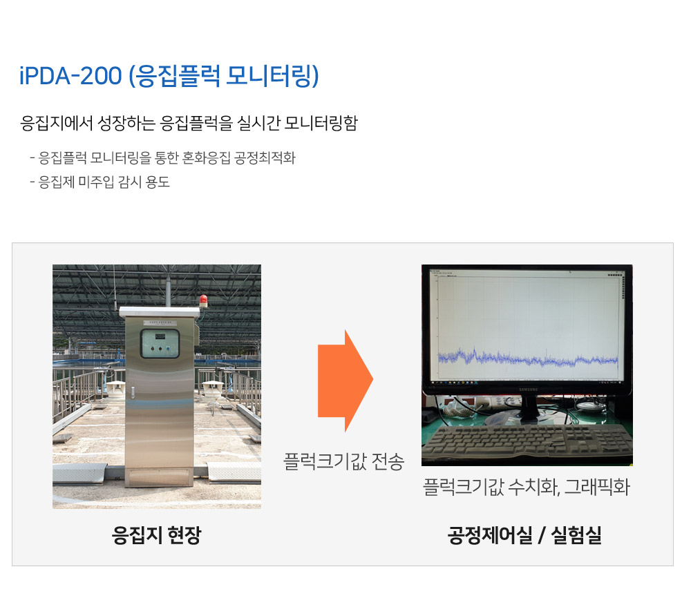Click the orange right-pointing arrow
Viewport: 691px width, 616px height.
[345, 381]
